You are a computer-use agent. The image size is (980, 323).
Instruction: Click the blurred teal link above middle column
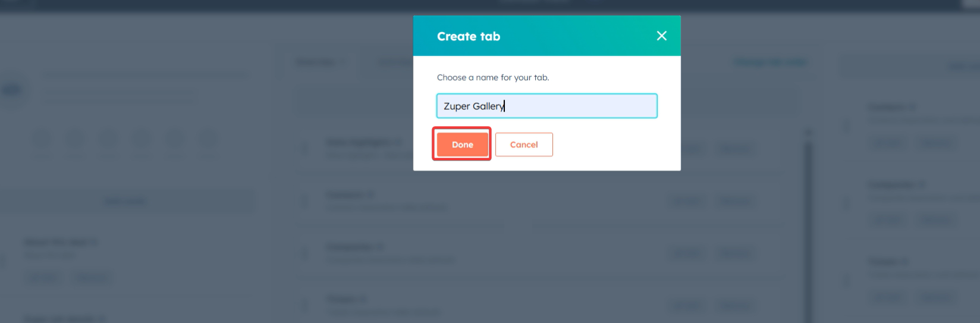pos(769,62)
